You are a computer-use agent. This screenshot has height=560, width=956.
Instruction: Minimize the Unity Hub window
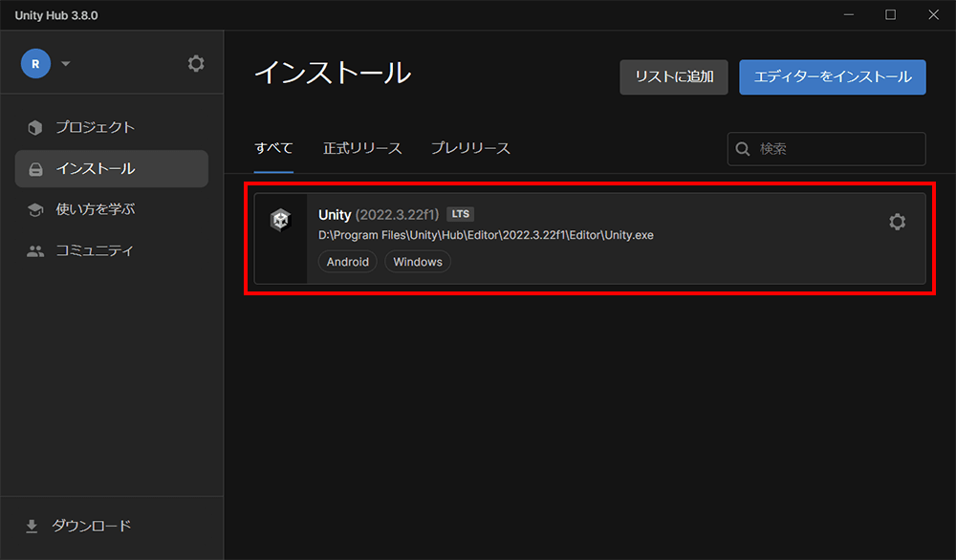click(849, 14)
